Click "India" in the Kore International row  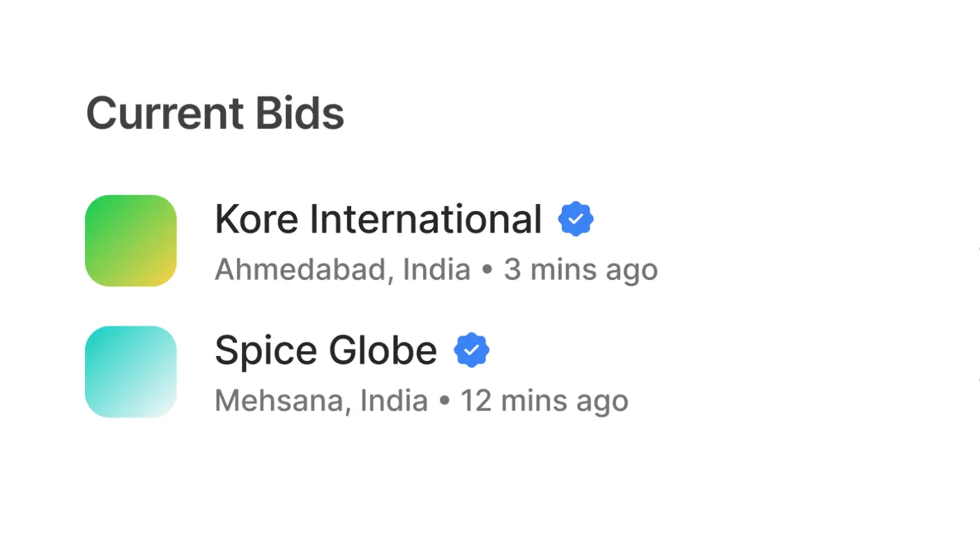pos(436,270)
